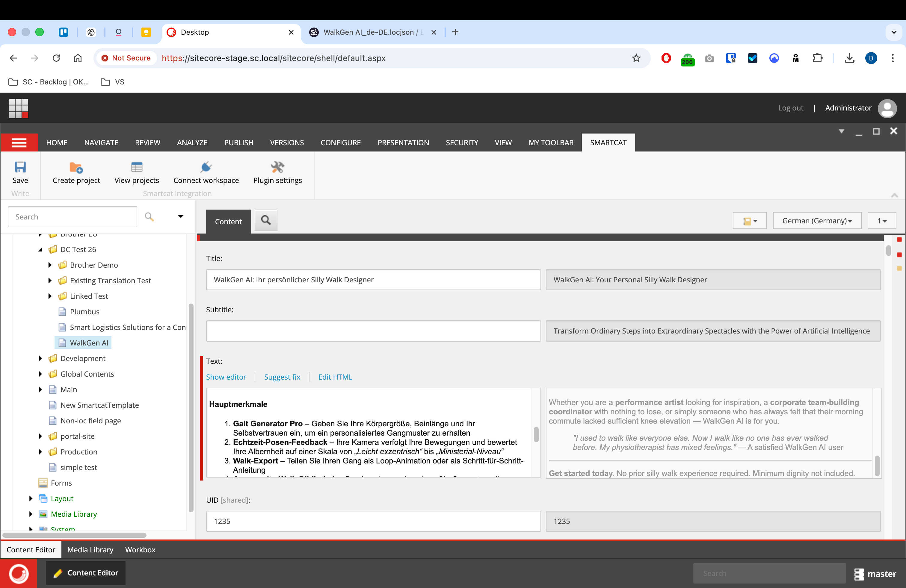This screenshot has height=588, width=906.
Task: Open the search tab next to Content
Action: point(266,220)
